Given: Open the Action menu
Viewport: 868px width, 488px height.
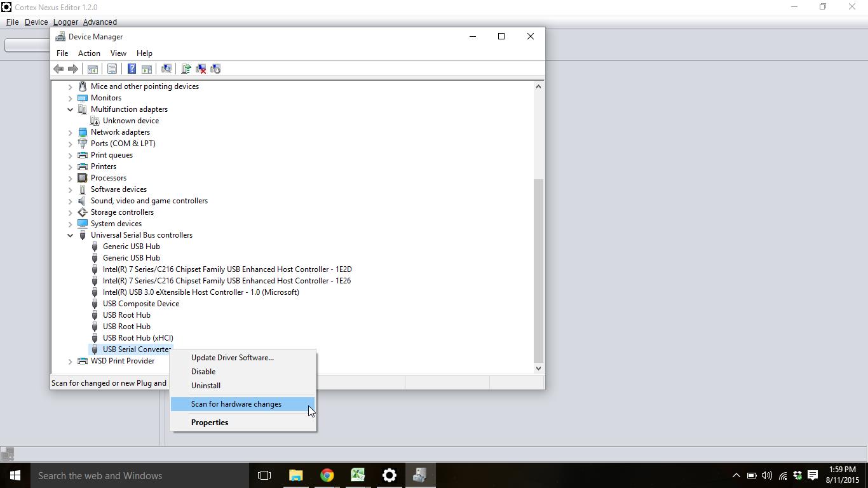Looking at the screenshot, I should click(88, 53).
